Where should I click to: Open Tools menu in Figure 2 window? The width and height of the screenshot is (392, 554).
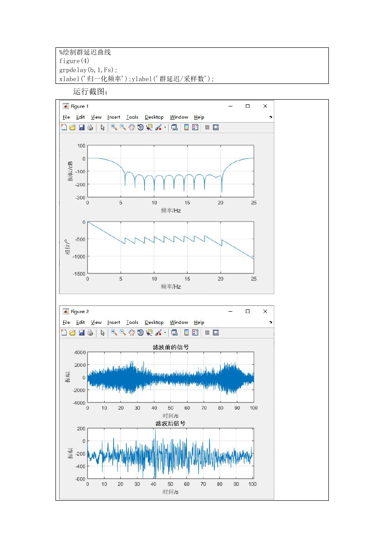pos(132,323)
